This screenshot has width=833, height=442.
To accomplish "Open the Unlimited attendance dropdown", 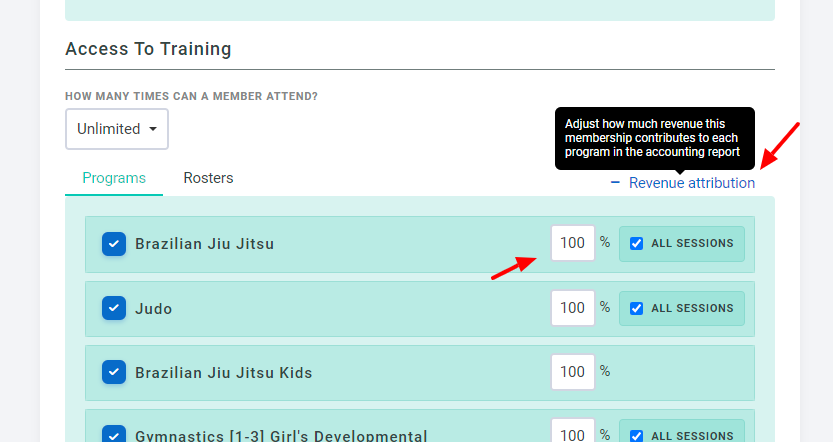I will pos(117,129).
